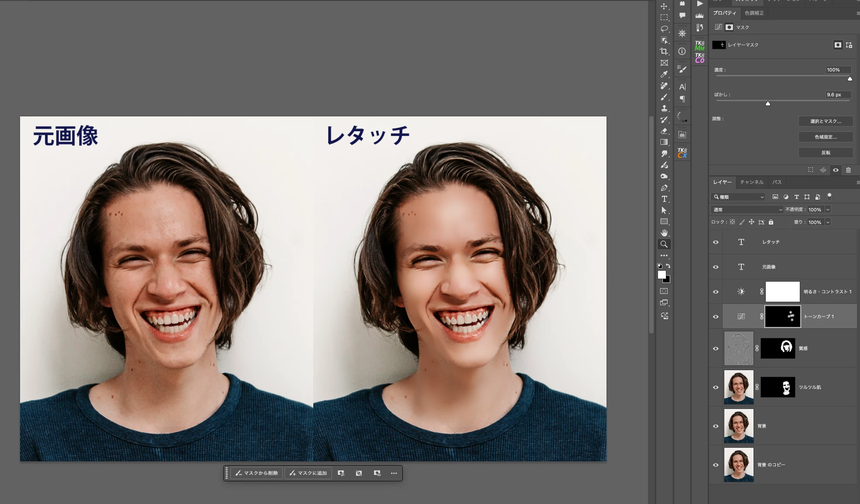Toggle visibility of the 質感 layer
The image size is (860, 504).
(x=716, y=348)
